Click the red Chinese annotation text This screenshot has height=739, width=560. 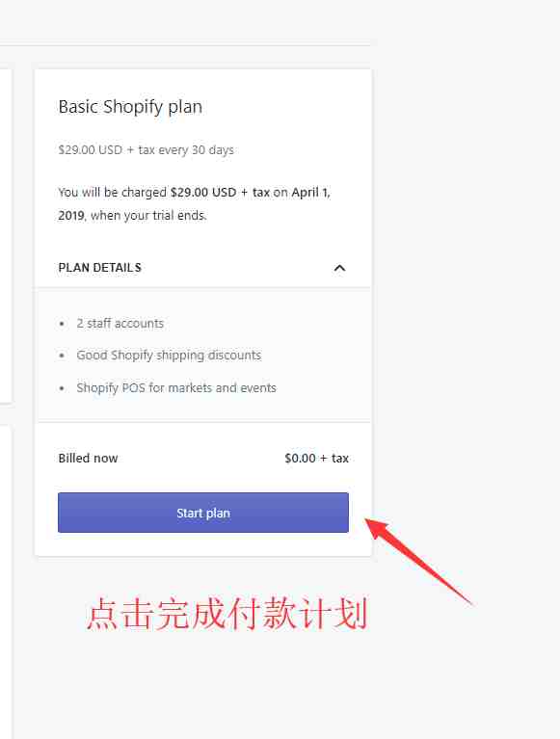click(x=227, y=614)
